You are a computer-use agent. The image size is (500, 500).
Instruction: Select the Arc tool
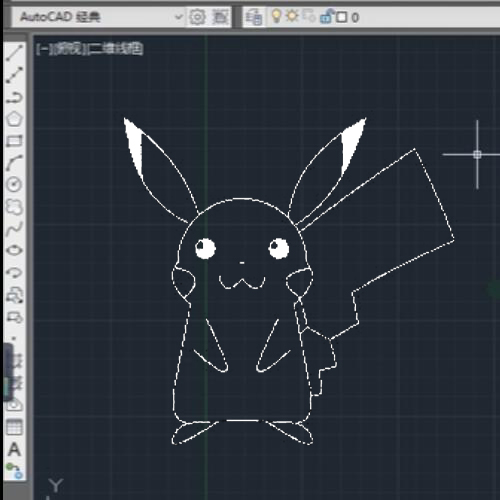14,163
